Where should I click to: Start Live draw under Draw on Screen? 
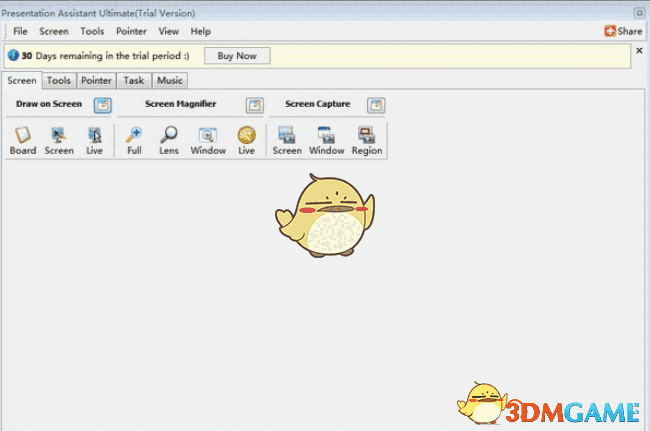point(94,141)
